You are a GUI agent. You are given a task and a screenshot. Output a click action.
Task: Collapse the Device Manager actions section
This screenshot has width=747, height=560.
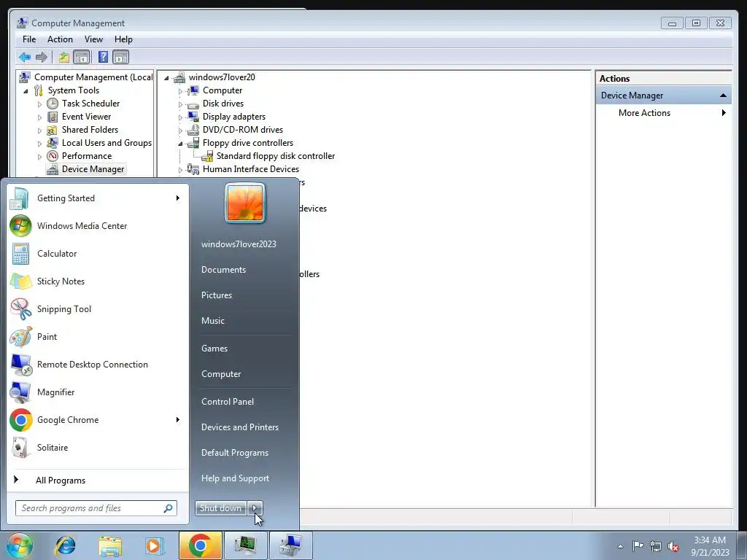[x=723, y=96]
